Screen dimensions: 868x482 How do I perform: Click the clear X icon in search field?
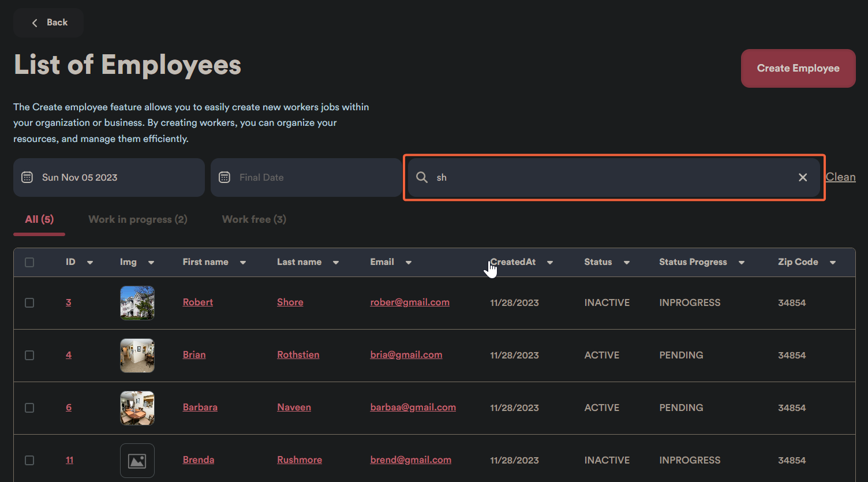tap(802, 177)
